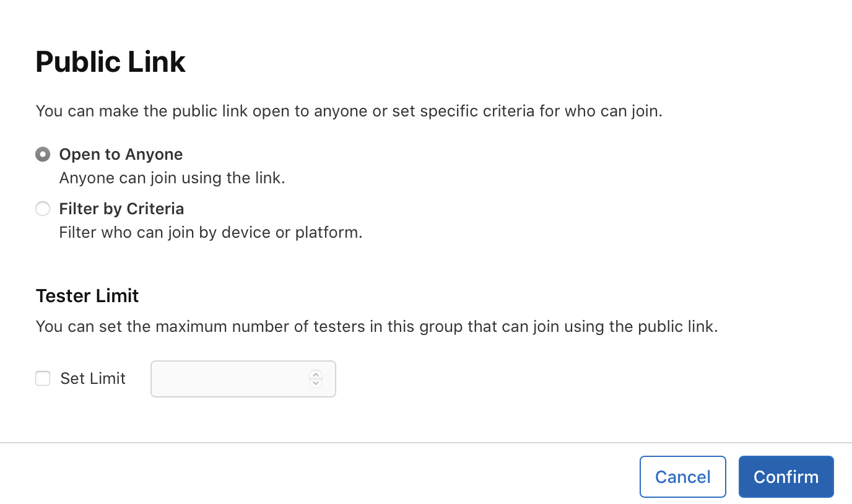Viewport: 852px width, 504px height.
Task: Select the "Filter by Criteria" radio button
Action: [42, 209]
